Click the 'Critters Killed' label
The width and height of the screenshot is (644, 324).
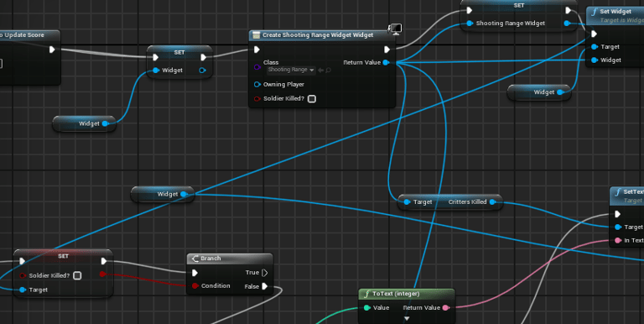point(467,202)
